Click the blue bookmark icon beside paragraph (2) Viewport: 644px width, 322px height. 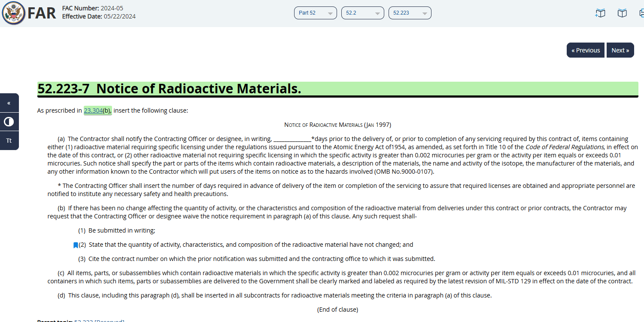tap(76, 245)
